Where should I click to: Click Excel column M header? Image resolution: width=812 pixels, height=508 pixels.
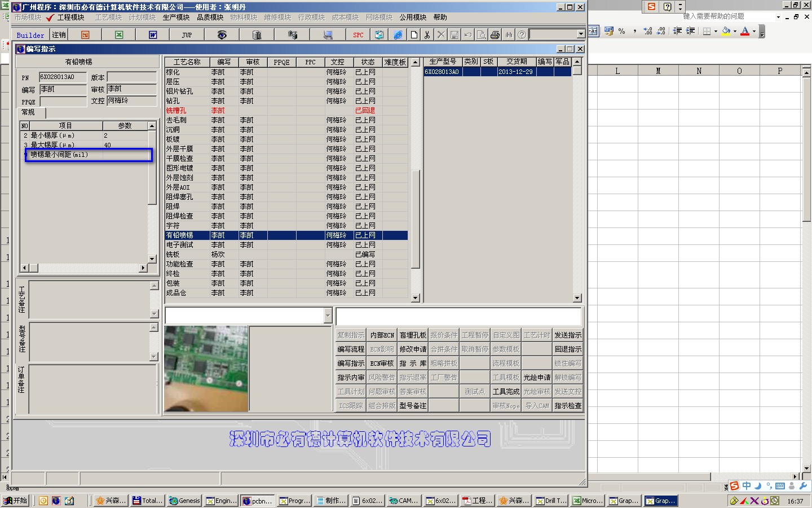click(x=658, y=71)
